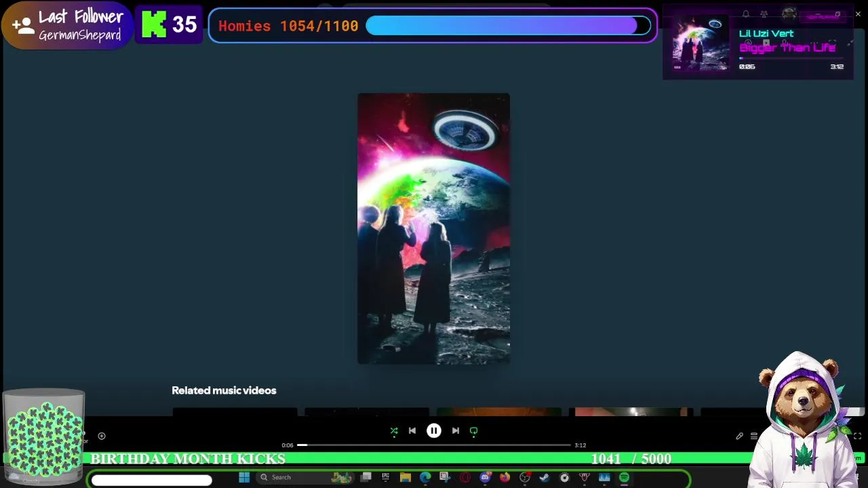Click the Last Follower GermanShepard badge
The width and height of the screenshot is (868, 488).
(x=66, y=25)
